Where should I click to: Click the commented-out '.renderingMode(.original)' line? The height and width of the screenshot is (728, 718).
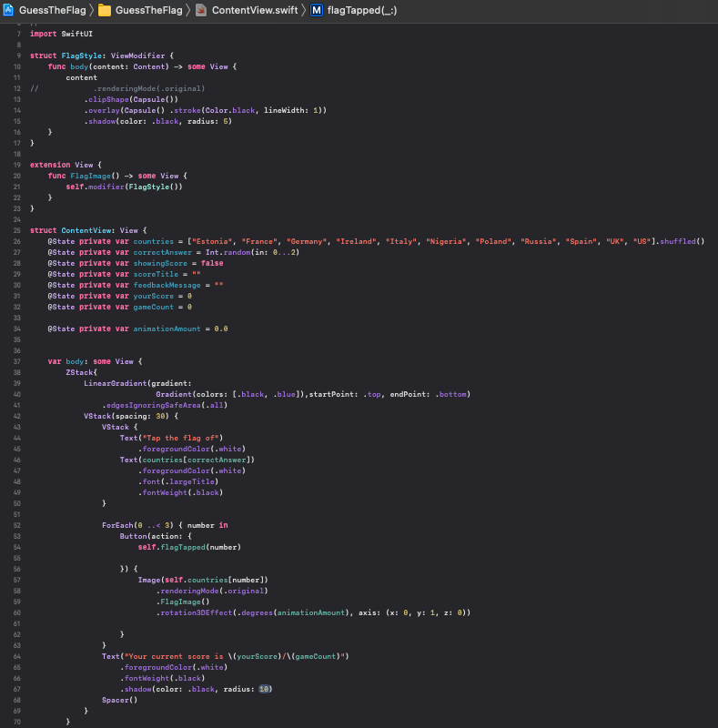coord(149,88)
